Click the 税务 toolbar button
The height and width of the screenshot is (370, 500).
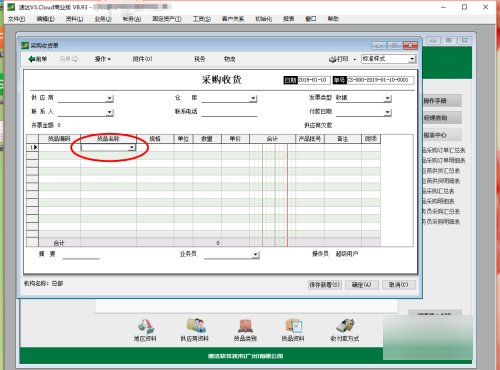point(200,59)
